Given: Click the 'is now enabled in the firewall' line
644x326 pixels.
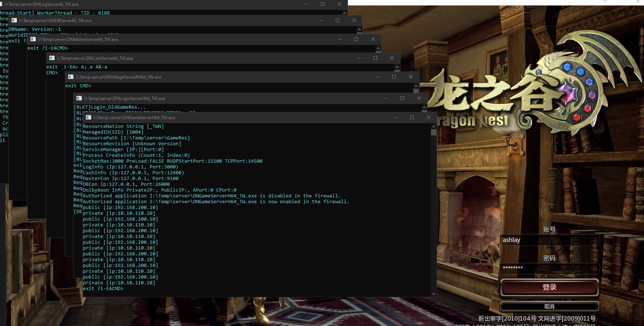Looking at the screenshot, I should coord(216,202).
